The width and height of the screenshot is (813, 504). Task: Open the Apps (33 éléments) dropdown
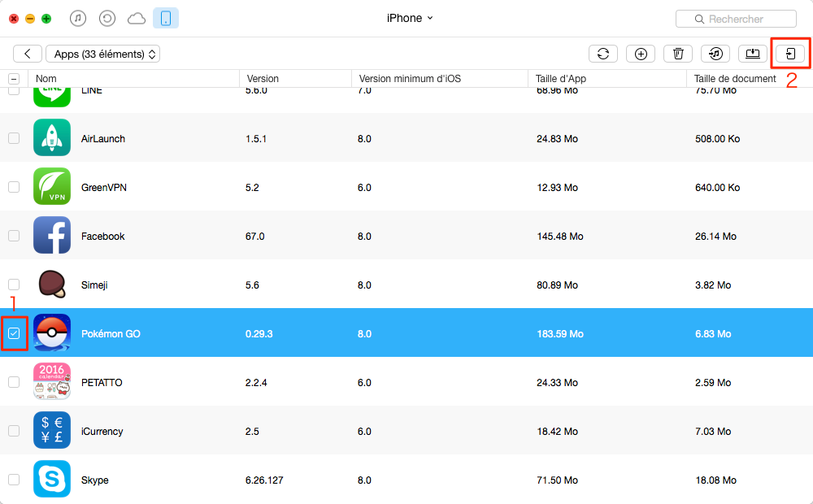click(x=102, y=54)
